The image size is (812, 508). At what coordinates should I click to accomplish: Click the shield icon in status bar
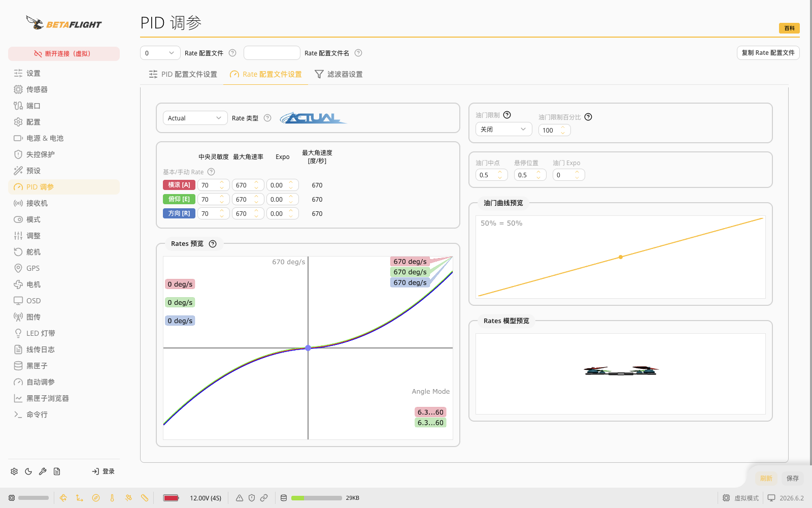tap(252, 498)
